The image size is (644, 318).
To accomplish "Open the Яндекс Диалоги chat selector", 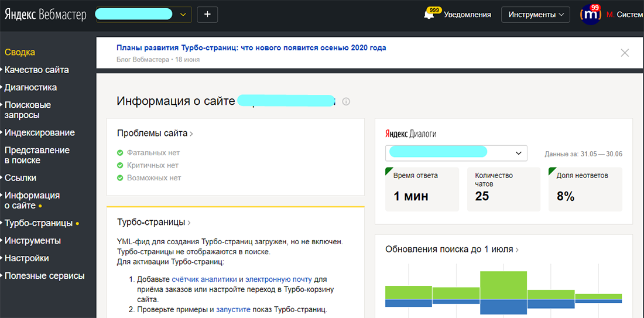I will 456,152.
